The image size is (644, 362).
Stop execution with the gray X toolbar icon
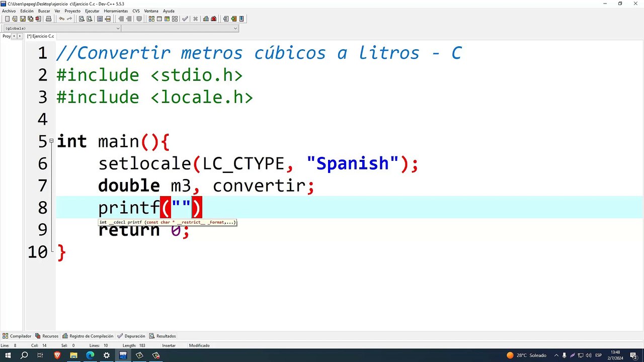(195, 19)
